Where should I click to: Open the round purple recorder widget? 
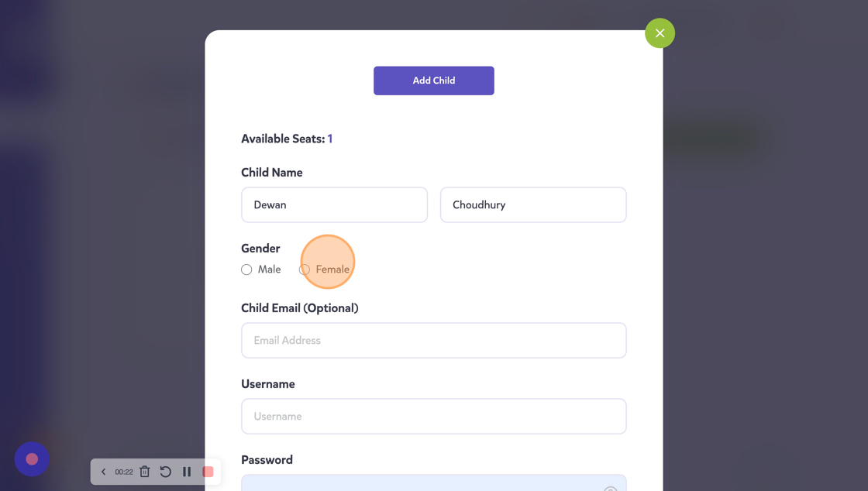coord(32,459)
